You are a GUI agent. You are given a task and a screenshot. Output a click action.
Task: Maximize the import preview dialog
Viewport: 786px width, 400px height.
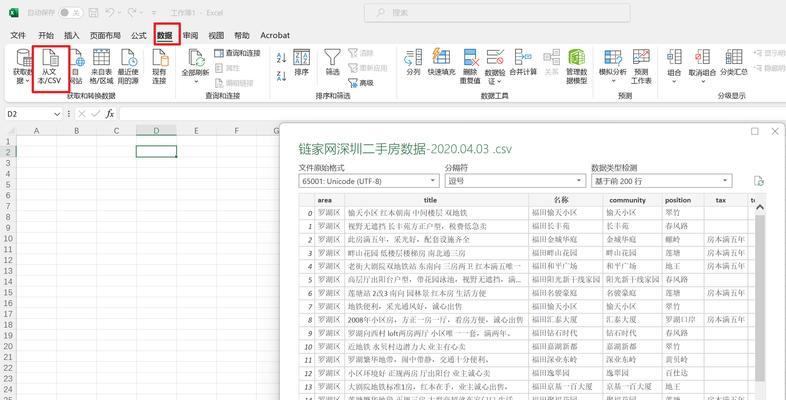[754, 131]
